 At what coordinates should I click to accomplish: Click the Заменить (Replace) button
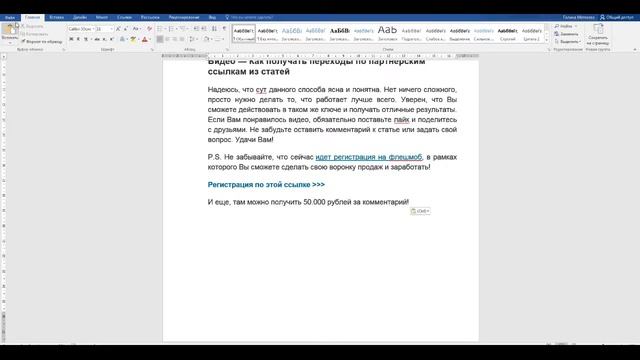567,34
